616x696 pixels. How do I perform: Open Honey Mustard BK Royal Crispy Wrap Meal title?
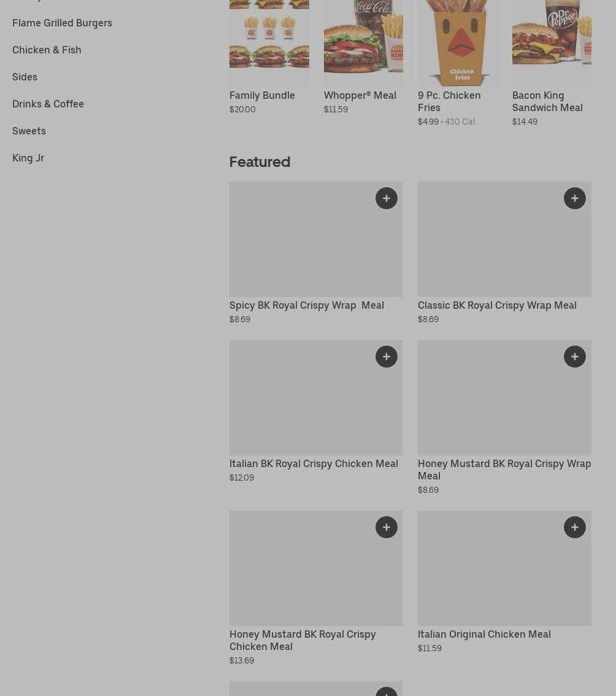(504, 470)
